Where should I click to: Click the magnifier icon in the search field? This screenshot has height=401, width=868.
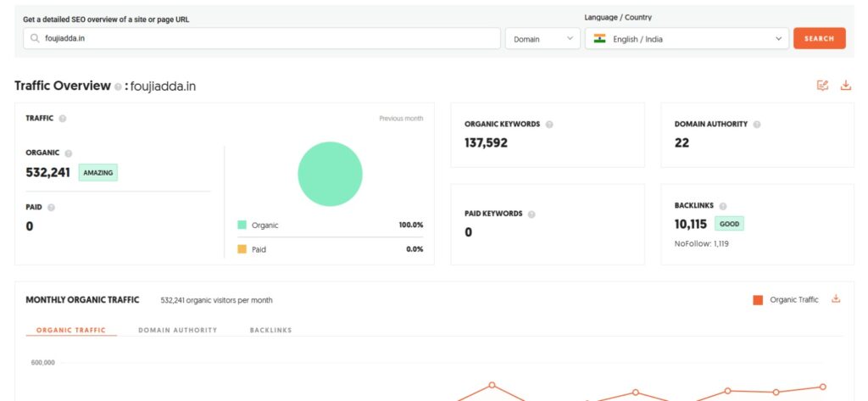pos(35,39)
